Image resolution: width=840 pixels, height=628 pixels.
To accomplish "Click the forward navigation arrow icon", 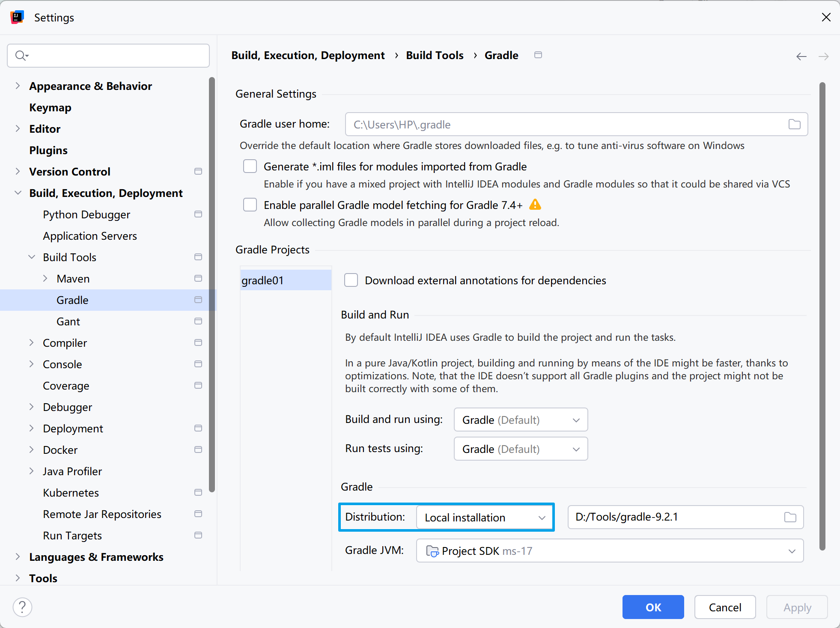I will [x=823, y=57].
